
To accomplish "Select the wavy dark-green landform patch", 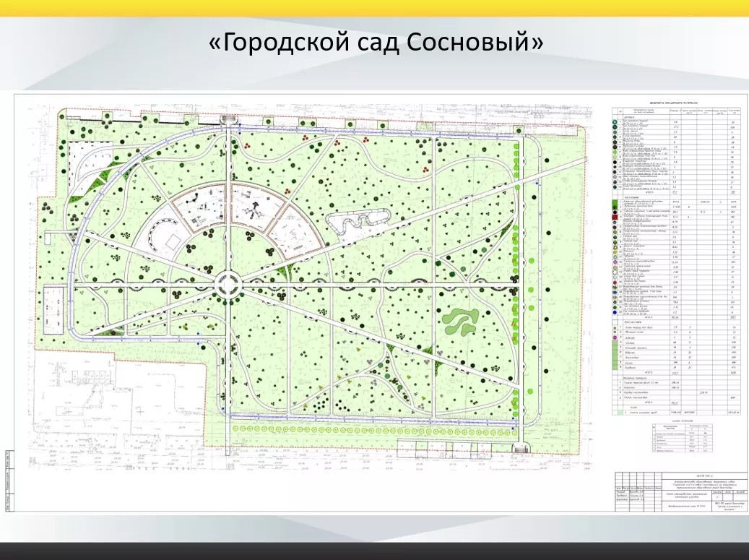I will tap(460, 322).
